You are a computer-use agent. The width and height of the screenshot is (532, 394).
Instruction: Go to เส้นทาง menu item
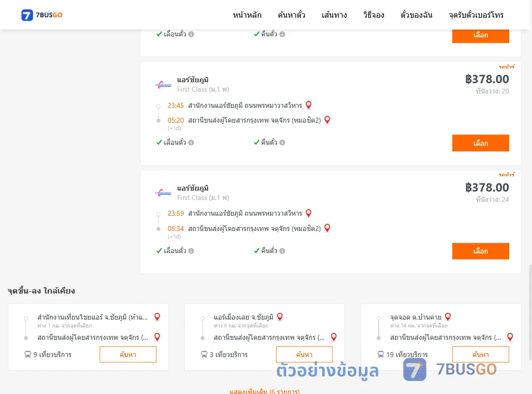334,15
